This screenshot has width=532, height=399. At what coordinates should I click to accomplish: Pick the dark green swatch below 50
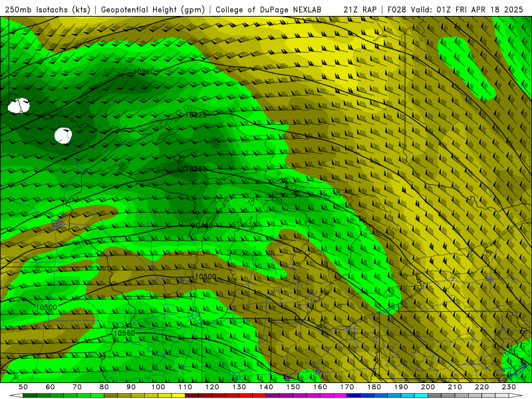(30, 396)
